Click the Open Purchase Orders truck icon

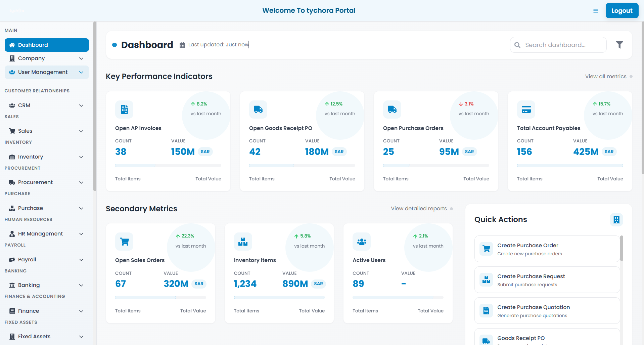point(392,109)
